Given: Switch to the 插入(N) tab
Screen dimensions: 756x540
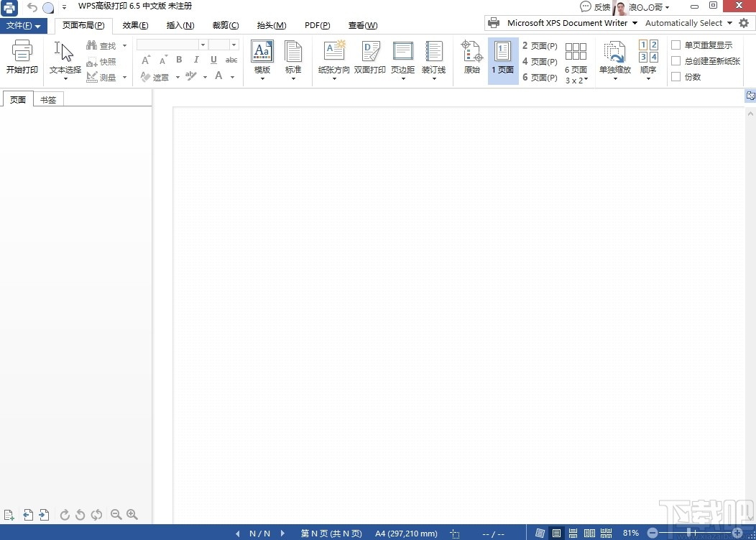Looking at the screenshot, I should tap(180, 26).
